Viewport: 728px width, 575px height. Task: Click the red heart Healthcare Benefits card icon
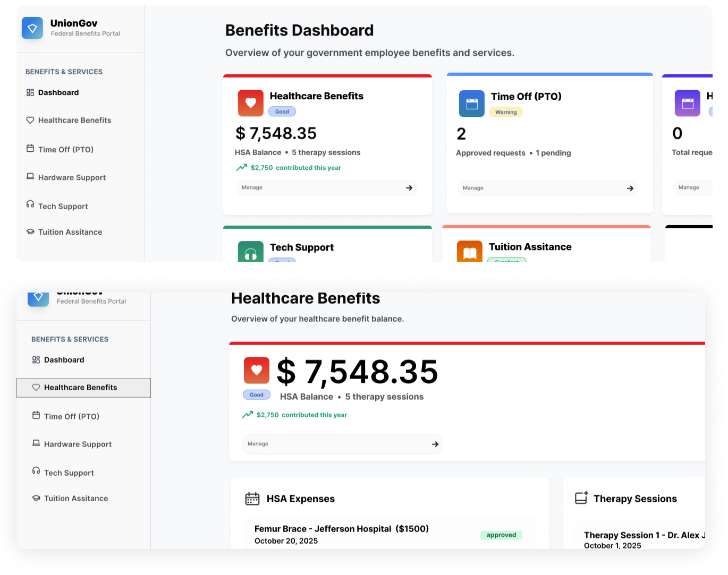250,103
